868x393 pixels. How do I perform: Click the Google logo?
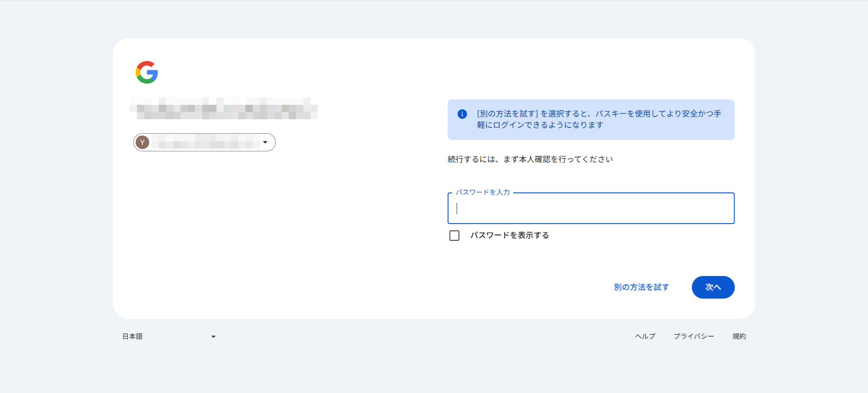pyautogui.click(x=146, y=72)
